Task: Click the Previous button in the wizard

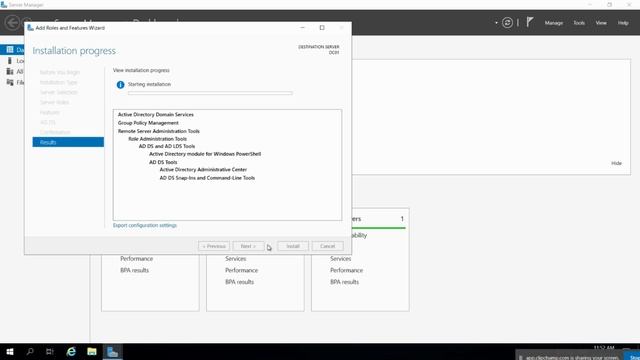Action: tap(214, 246)
